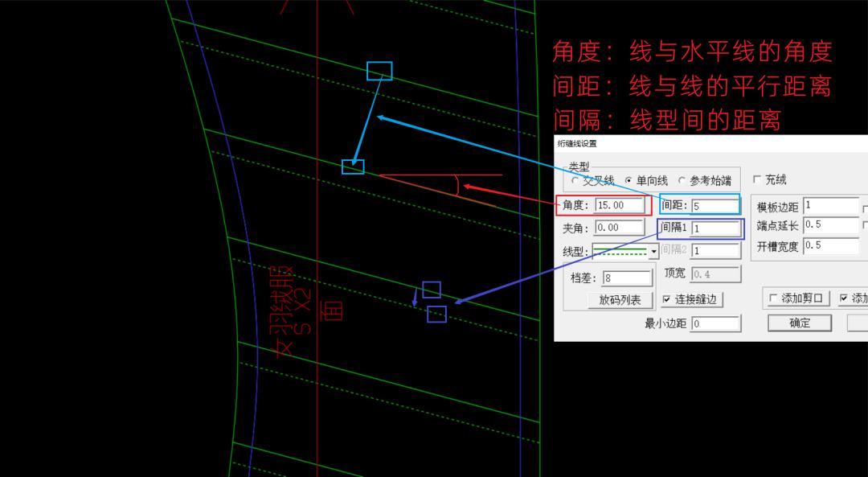Select the 参考始端 radio button
This screenshot has width=868, height=477.
(682, 180)
